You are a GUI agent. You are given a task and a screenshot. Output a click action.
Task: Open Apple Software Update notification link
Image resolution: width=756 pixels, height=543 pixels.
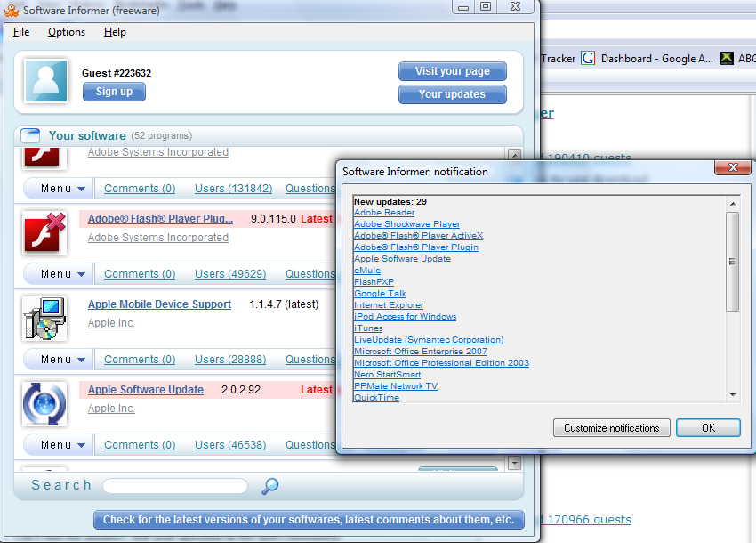pos(403,259)
